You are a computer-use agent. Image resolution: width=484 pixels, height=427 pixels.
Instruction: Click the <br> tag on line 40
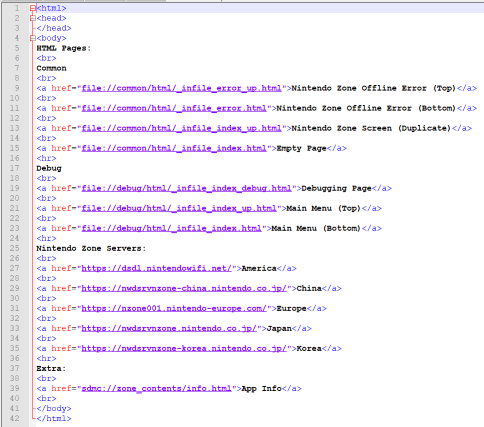(46, 398)
